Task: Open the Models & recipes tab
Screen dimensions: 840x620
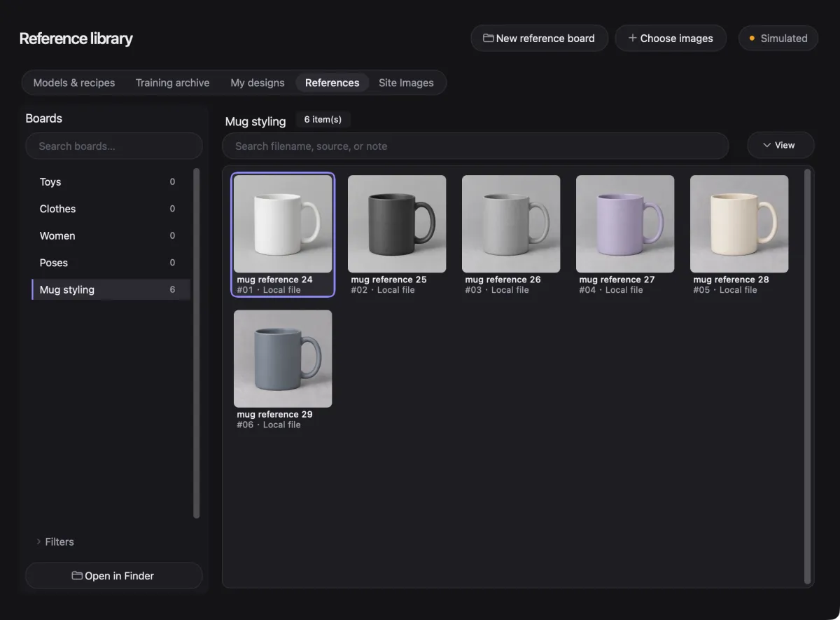Action: click(x=74, y=83)
